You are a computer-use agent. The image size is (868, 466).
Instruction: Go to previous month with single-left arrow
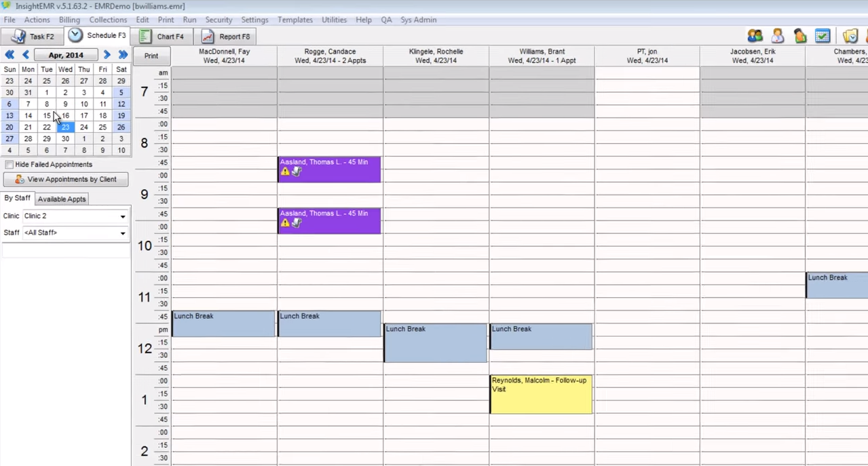click(x=26, y=55)
